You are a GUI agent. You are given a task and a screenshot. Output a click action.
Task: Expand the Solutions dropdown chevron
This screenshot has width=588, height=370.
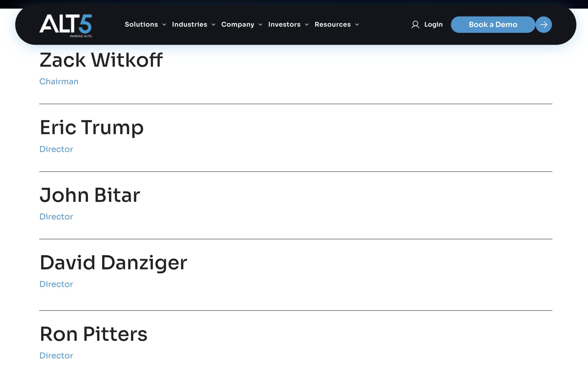(x=164, y=25)
